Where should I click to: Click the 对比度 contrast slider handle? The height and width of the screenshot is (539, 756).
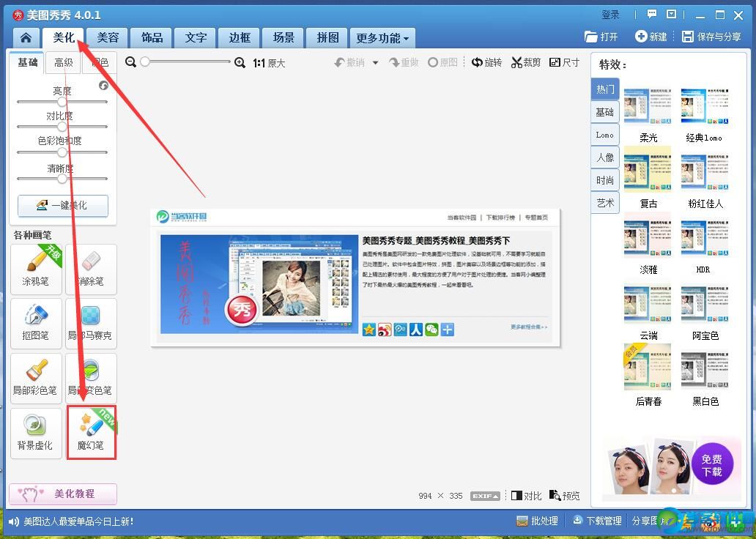click(62, 127)
